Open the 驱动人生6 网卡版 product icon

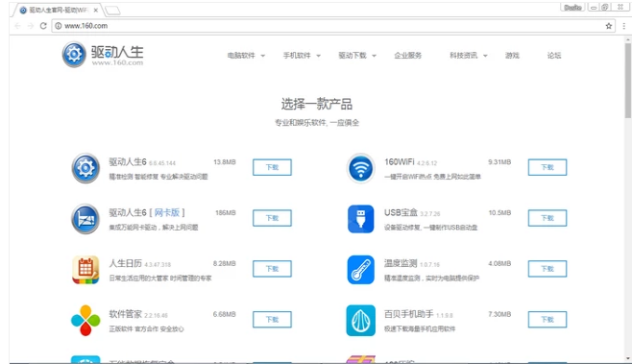85,219
